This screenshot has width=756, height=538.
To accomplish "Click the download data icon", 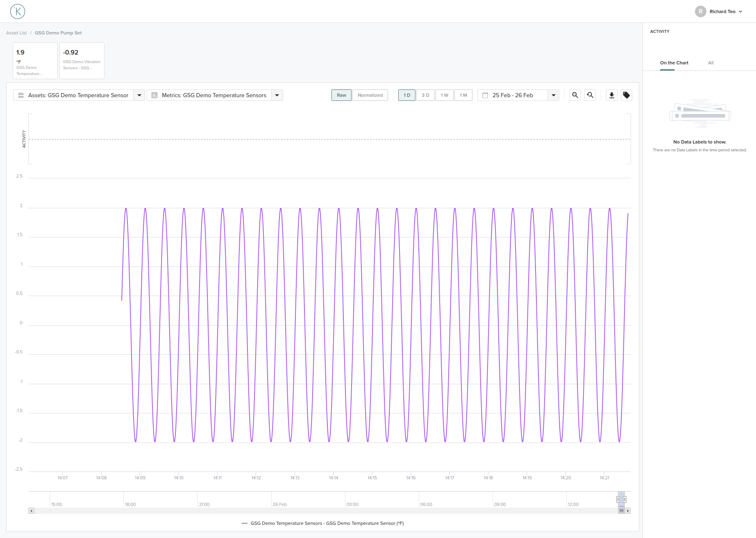I will tap(611, 95).
